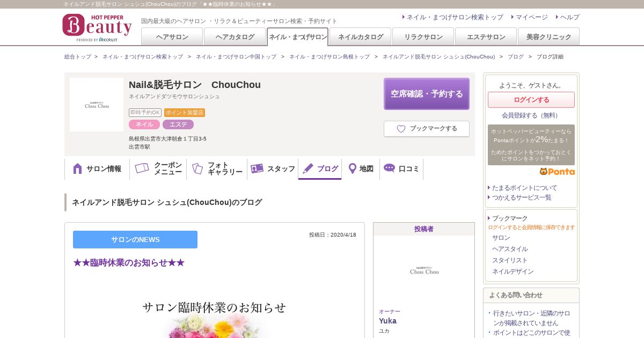
Task: Click the blog title ★★臨時休業のお知らせ★★
Action: tap(129, 263)
